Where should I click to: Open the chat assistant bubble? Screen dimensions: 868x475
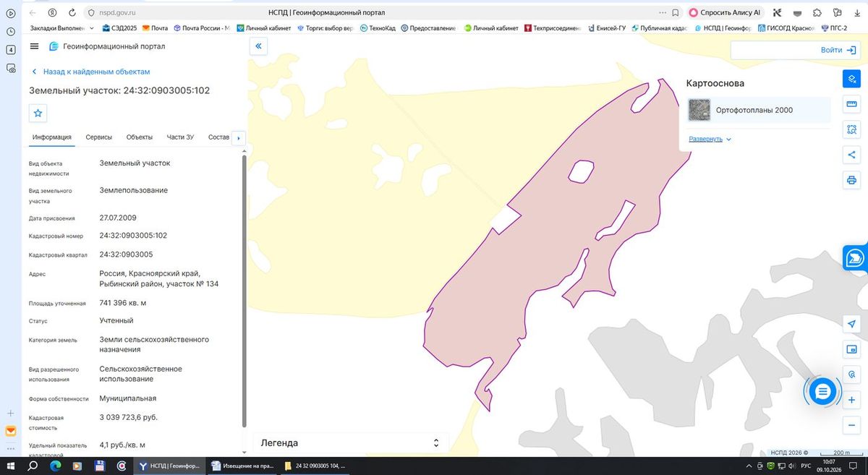pos(822,391)
